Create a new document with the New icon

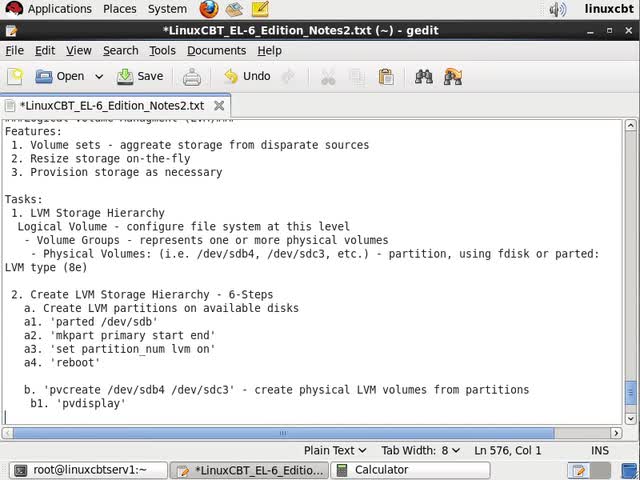[x=15, y=76]
